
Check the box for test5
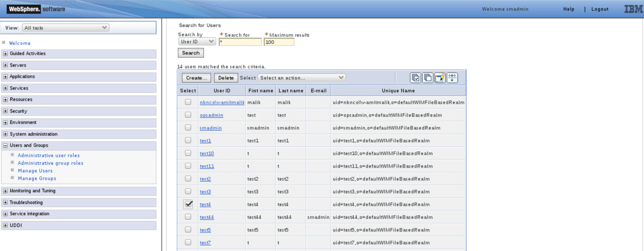(188, 230)
